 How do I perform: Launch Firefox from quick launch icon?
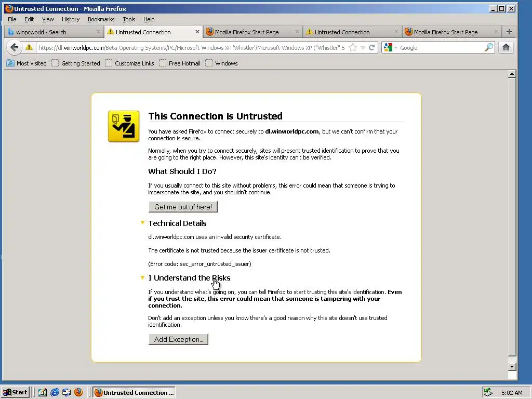[x=78, y=392]
